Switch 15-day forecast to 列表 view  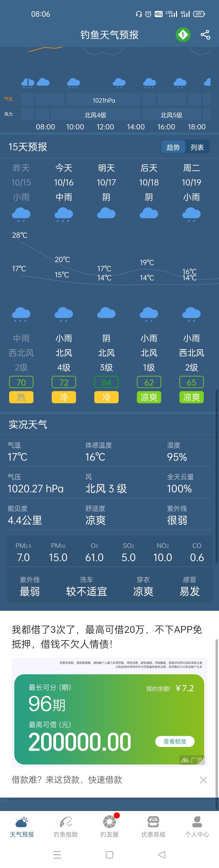(197, 147)
